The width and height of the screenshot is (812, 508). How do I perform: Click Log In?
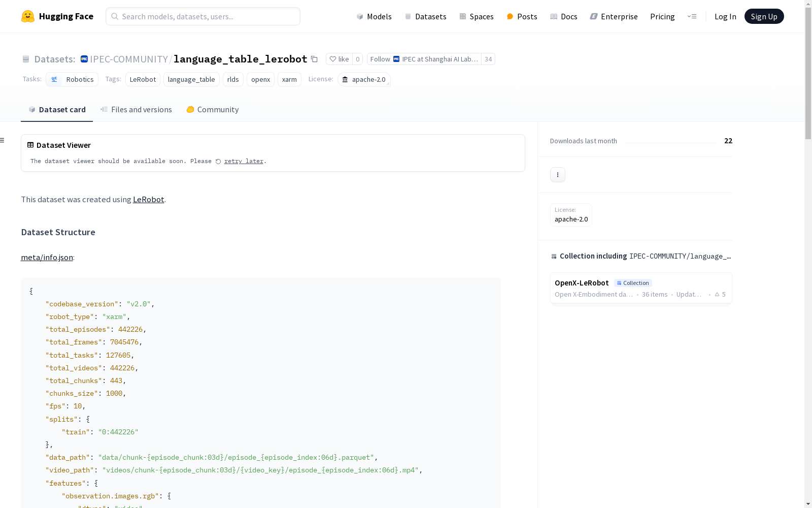[x=725, y=16]
